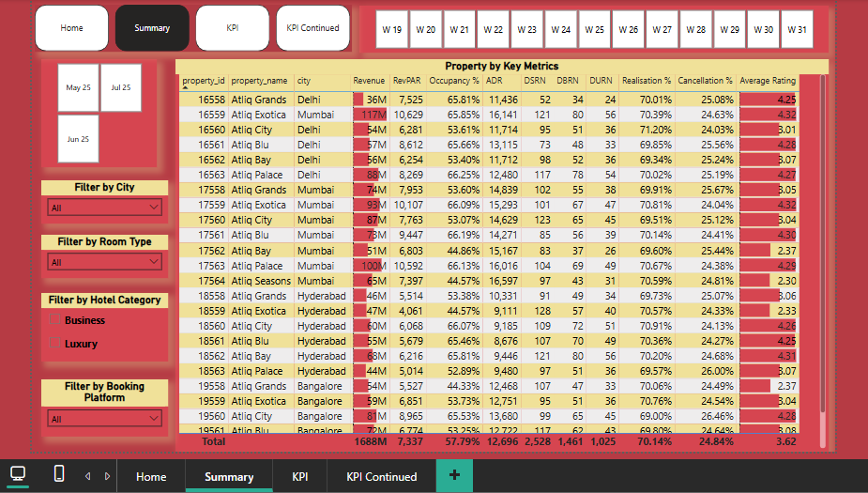The image size is (868, 493).
Task: Sort by the Realisation % column header
Action: click(x=646, y=81)
